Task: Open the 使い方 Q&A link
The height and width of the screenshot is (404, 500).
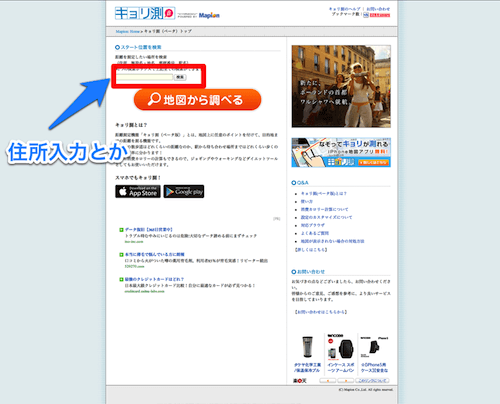Action: click(x=307, y=201)
